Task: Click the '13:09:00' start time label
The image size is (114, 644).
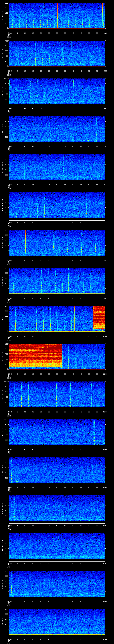Action: pyautogui.click(x=9, y=336)
